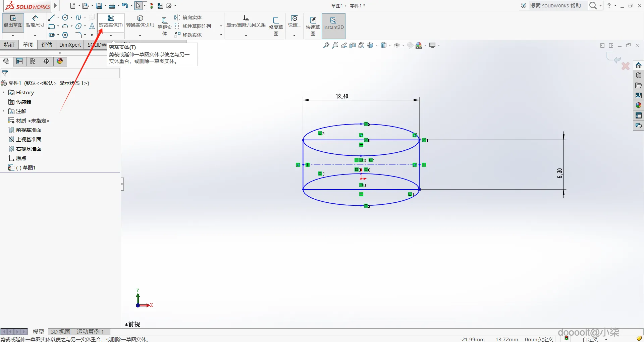Toggle the Hide/Show Items eye icon
The image size is (644, 342).
pos(397,45)
